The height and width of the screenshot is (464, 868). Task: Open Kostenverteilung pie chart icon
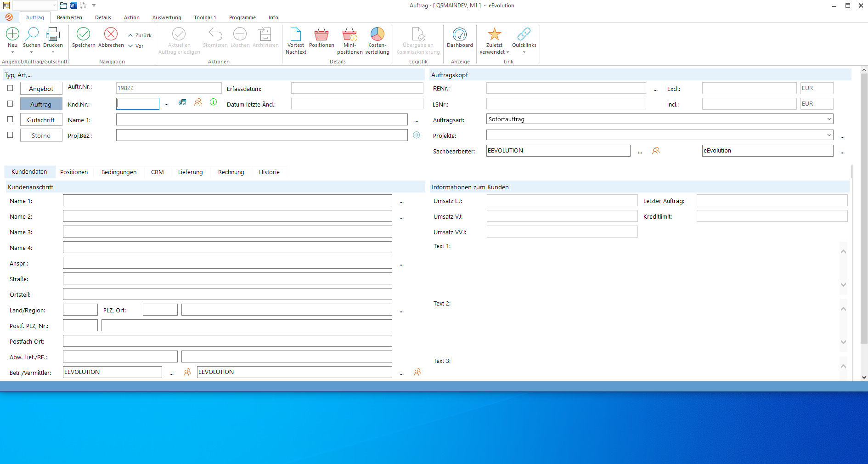[x=378, y=34]
